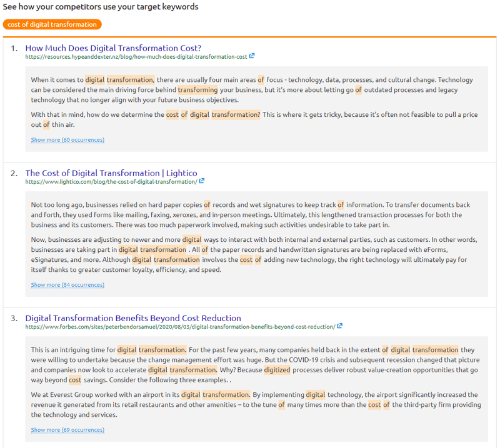Image resolution: width=500 pixels, height=448 pixels.
Task: Click the 'See how your competitors use' heading
Action: (x=101, y=7)
